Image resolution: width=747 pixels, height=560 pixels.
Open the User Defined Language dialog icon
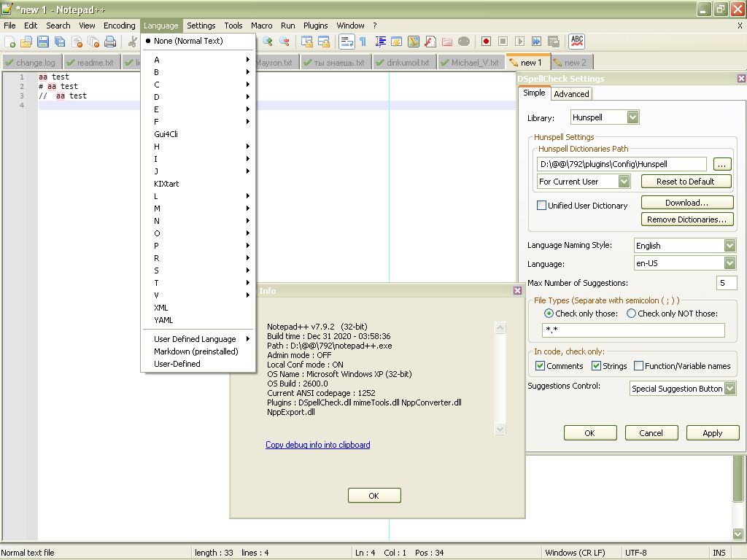coord(396,42)
